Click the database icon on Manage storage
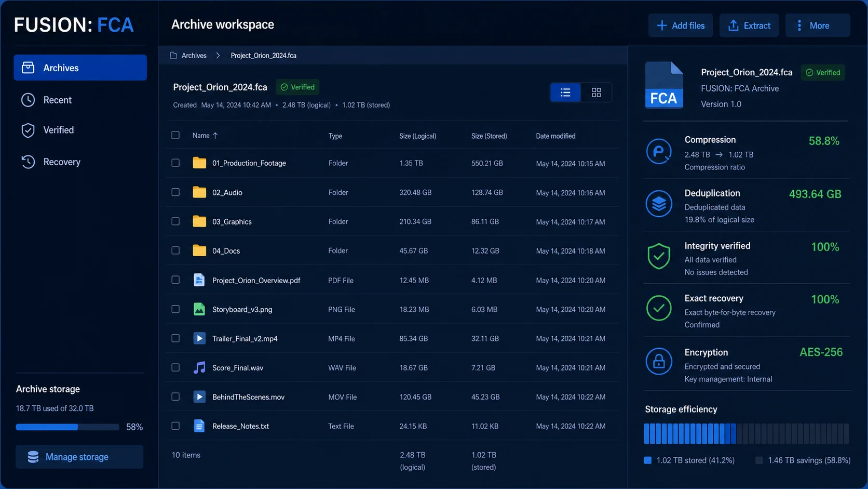Viewport: 868px width, 489px height. pyautogui.click(x=33, y=457)
